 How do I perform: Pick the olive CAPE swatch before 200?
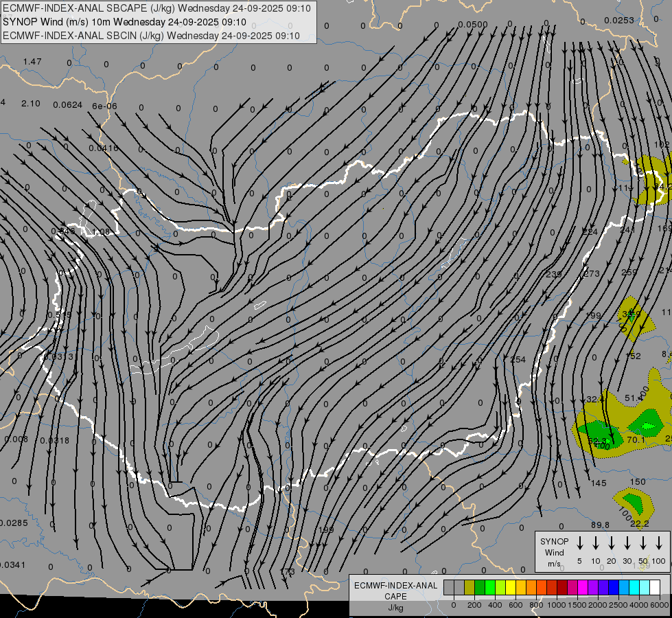(470, 588)
